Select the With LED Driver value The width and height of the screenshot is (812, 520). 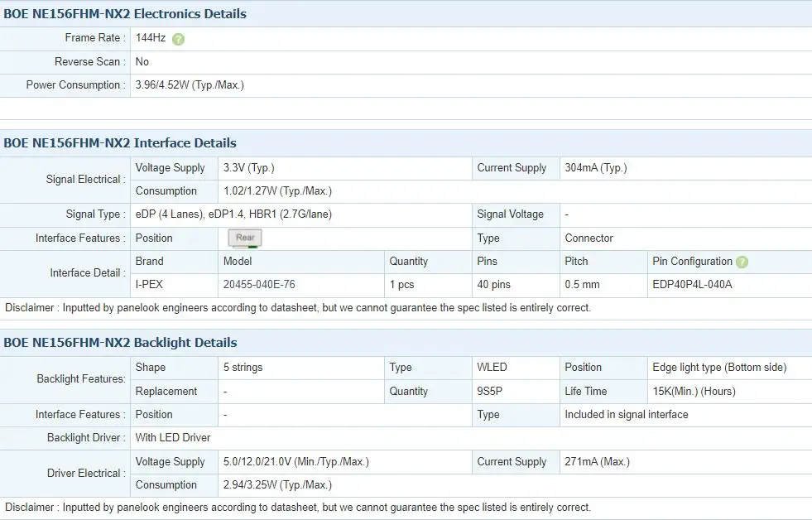(x=173, y=438)
